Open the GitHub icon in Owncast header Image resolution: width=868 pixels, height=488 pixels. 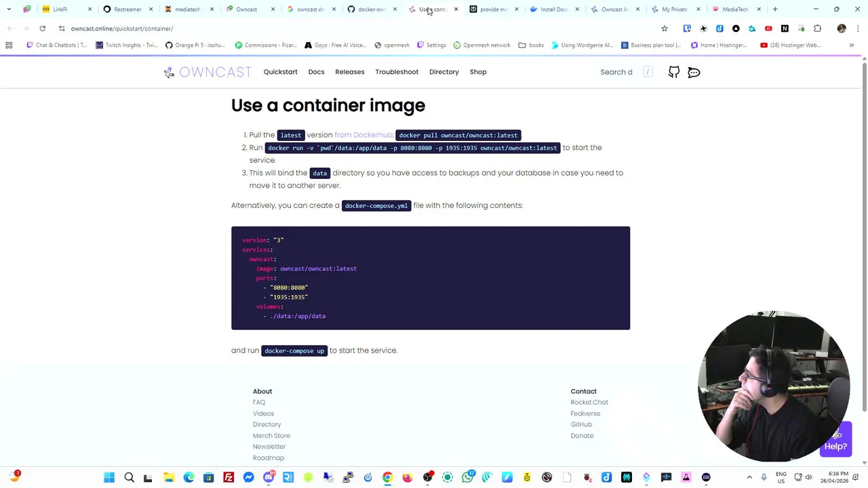(674, 72)
